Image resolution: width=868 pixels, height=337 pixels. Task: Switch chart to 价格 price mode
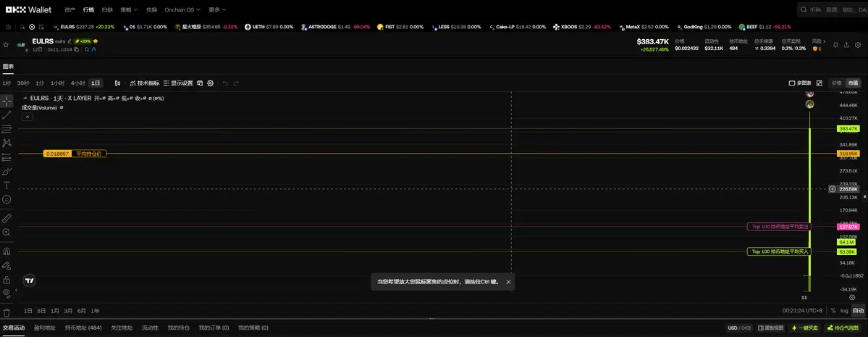836,83
